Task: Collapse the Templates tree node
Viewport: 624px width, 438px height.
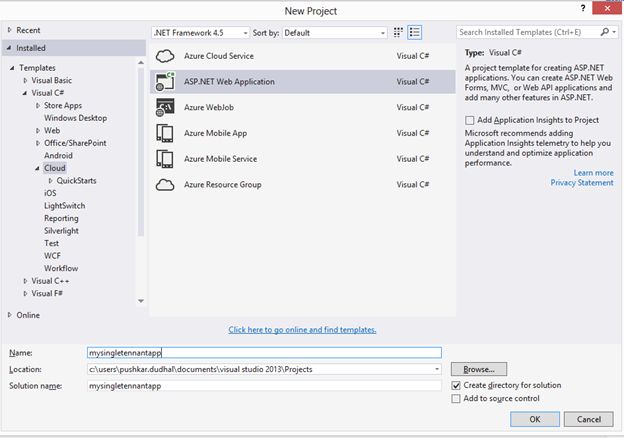Action: click(12, 68)
